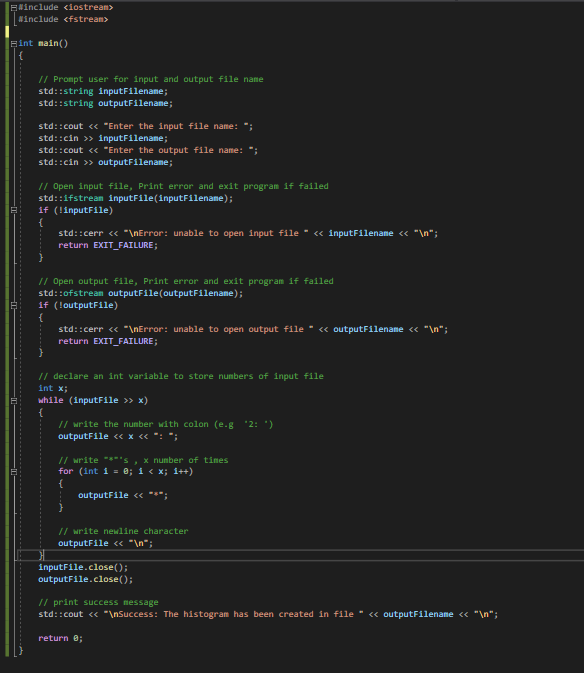Click the yellow change marker in margin

7,31
